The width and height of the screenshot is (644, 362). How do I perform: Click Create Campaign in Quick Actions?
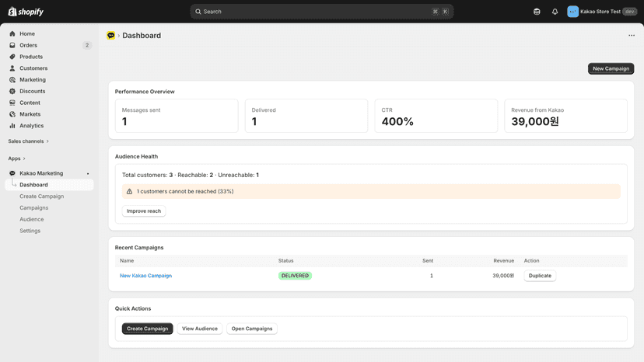pyautogui.click(x=148, y=329)
